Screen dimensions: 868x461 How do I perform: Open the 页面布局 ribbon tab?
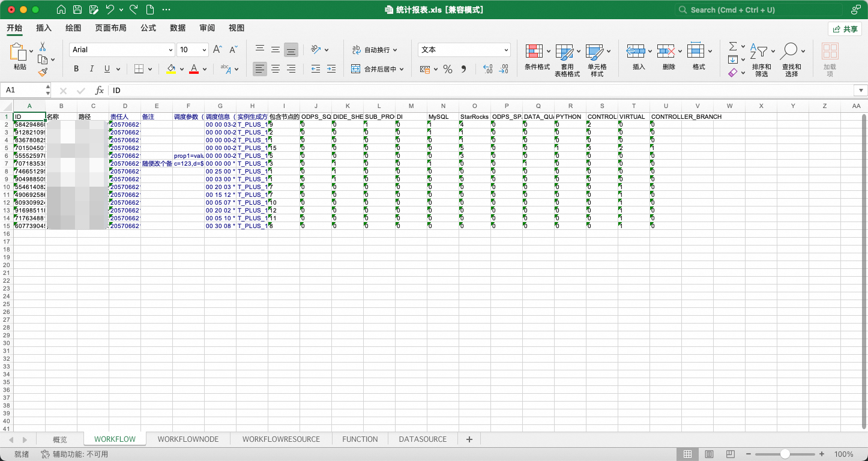[110, 28]
